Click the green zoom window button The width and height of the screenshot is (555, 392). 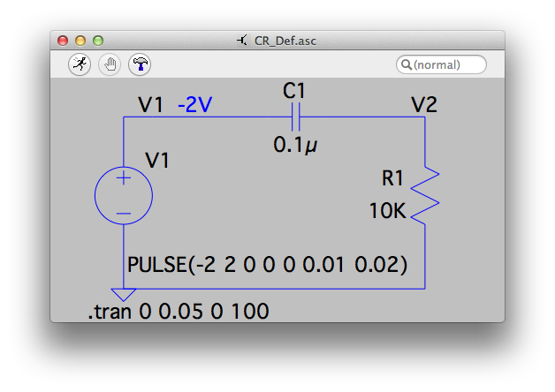(x=98, y=41)
